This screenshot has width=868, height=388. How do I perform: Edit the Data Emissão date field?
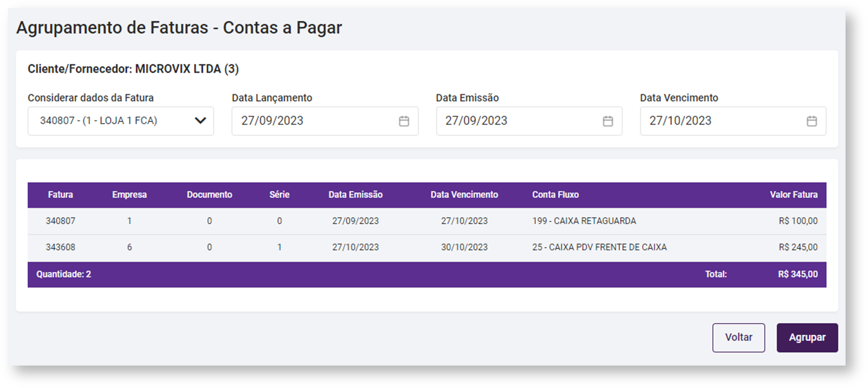coord(517,121)
